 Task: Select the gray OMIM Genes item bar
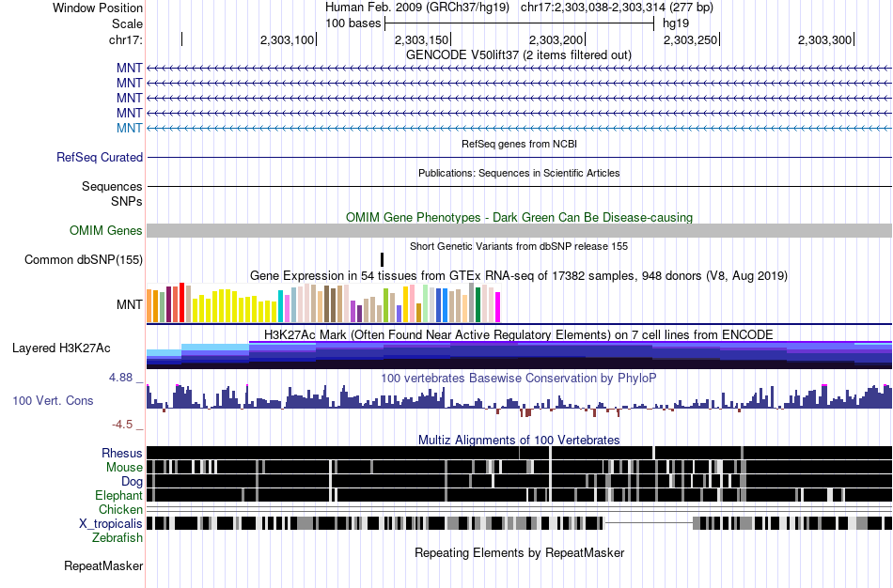[x=519, y=230]
